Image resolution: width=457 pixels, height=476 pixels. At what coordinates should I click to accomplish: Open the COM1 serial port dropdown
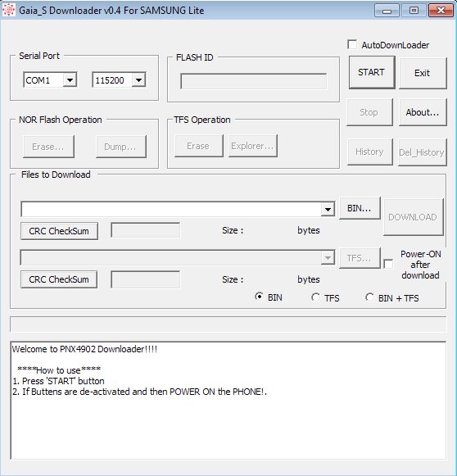(70, 80)
